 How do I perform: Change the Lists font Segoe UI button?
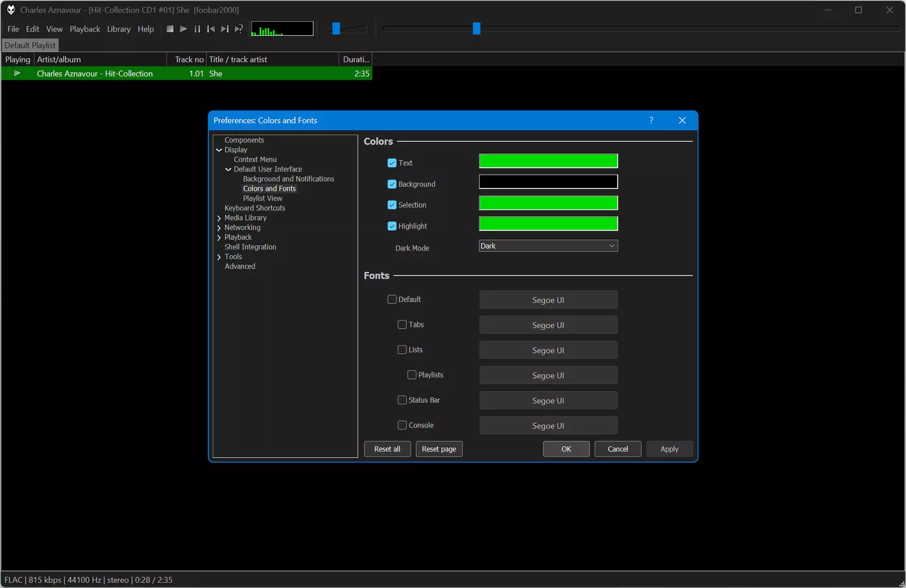point(548,350)
